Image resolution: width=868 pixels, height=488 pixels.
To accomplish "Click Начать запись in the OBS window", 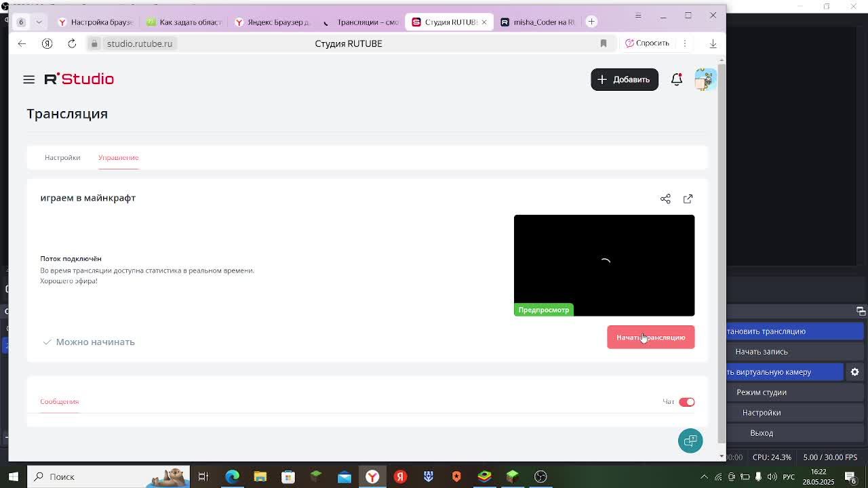I will 762,351.
